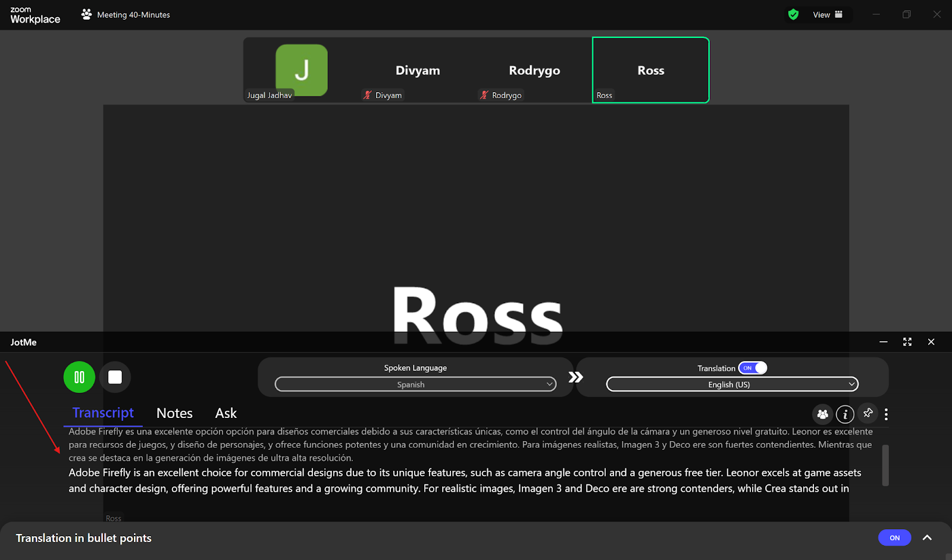The width and height of the screenshot is (952, 560).
Task: Click the Meeting 40-Minutes title text
Action: [x=133, y=15]
